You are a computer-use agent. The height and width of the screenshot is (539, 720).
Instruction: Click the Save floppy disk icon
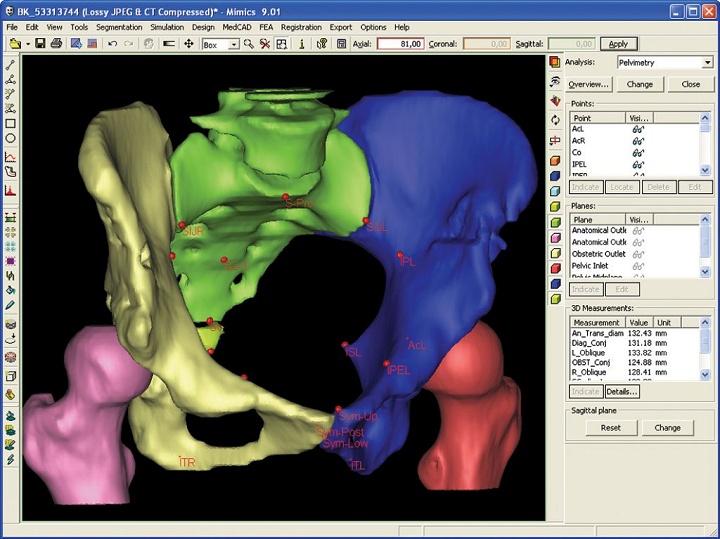[39, 44]
